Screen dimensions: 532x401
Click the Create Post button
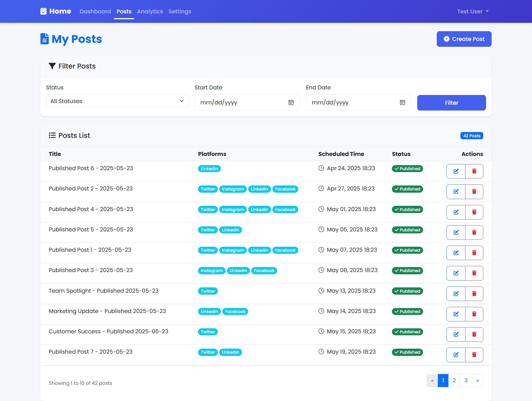click(x=464, y=39)
